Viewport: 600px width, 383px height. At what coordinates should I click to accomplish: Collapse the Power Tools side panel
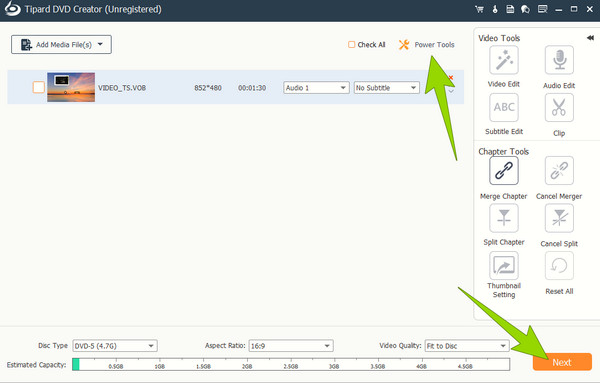(x=590, y=37)
